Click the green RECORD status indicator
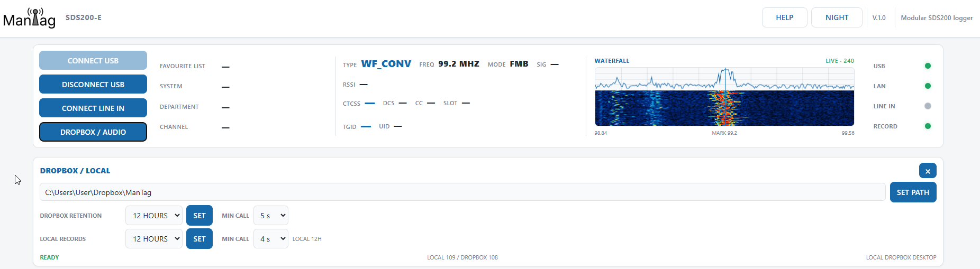Image resolution: width=980 pixels, height=269 pixels. (x=928, y=126)
